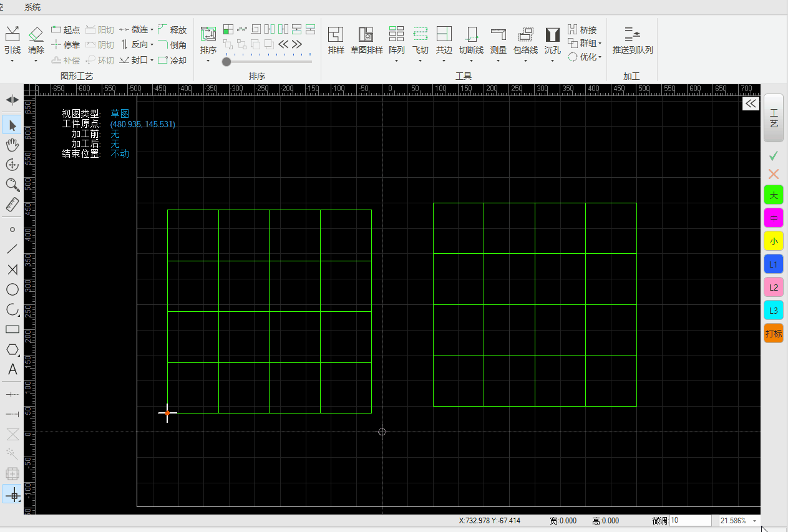Toggle the crosshair tool at sidebar bottom
The height and width of the screenshot is (532, 788).
[x=12, y=494]
